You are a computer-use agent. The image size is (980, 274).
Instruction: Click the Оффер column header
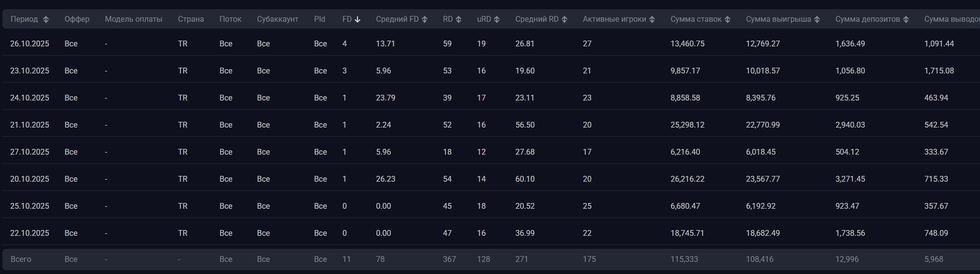tap(77, 19)
